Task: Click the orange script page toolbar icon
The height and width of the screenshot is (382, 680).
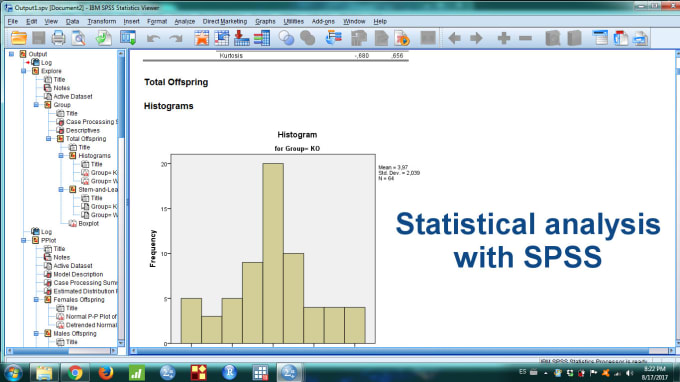Action: point(402,38)
